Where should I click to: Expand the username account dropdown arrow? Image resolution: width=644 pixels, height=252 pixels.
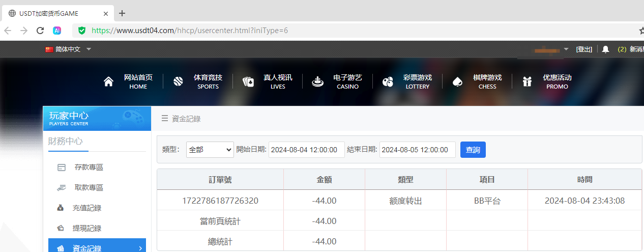tap(567, 49)
